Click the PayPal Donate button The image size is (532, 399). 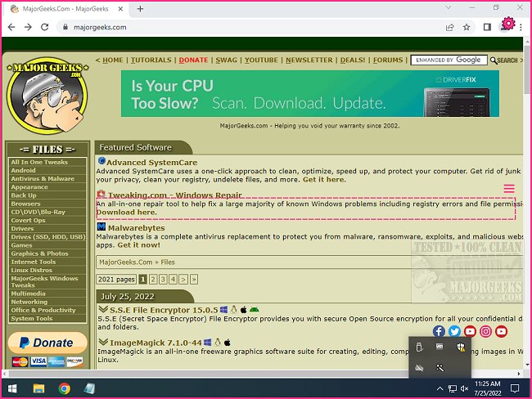tap(47, 343)
